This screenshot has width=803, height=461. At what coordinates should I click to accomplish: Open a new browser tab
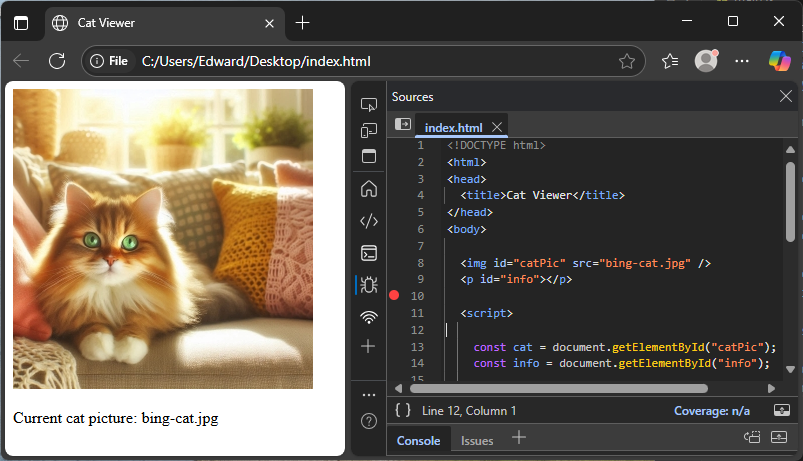303,23
